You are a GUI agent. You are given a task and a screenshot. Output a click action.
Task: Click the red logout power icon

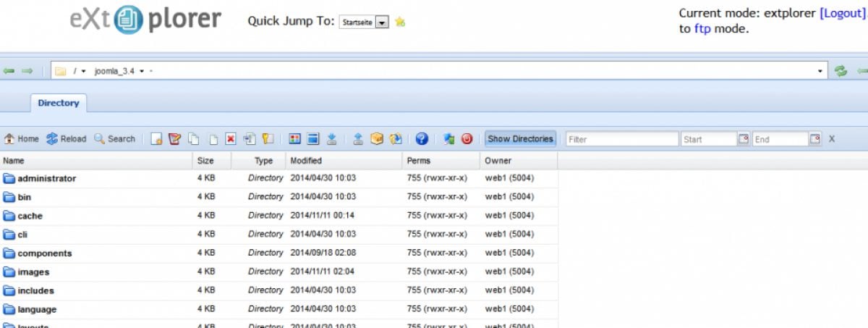pos(467,139)
